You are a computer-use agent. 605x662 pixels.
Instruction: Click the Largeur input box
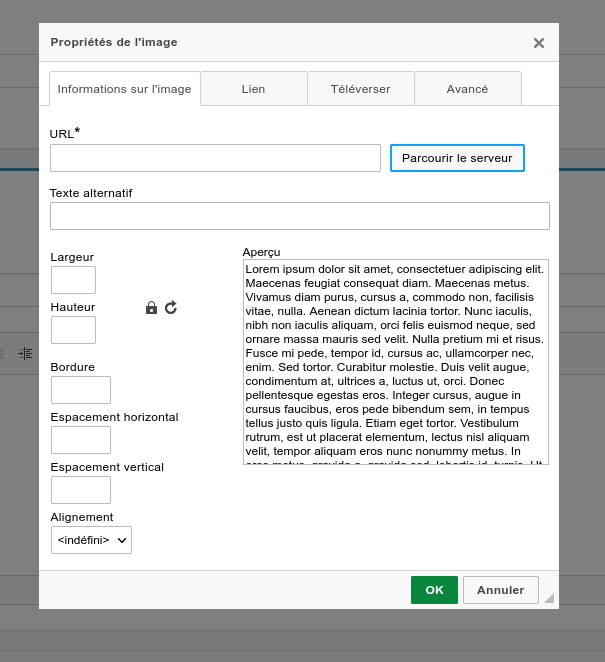73,280
